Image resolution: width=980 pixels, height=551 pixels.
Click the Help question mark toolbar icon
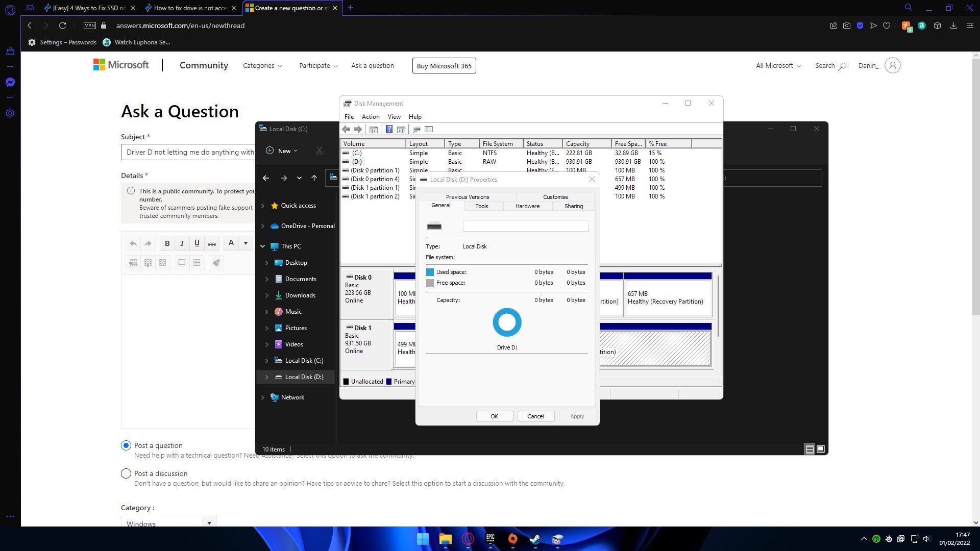point(389,130)
